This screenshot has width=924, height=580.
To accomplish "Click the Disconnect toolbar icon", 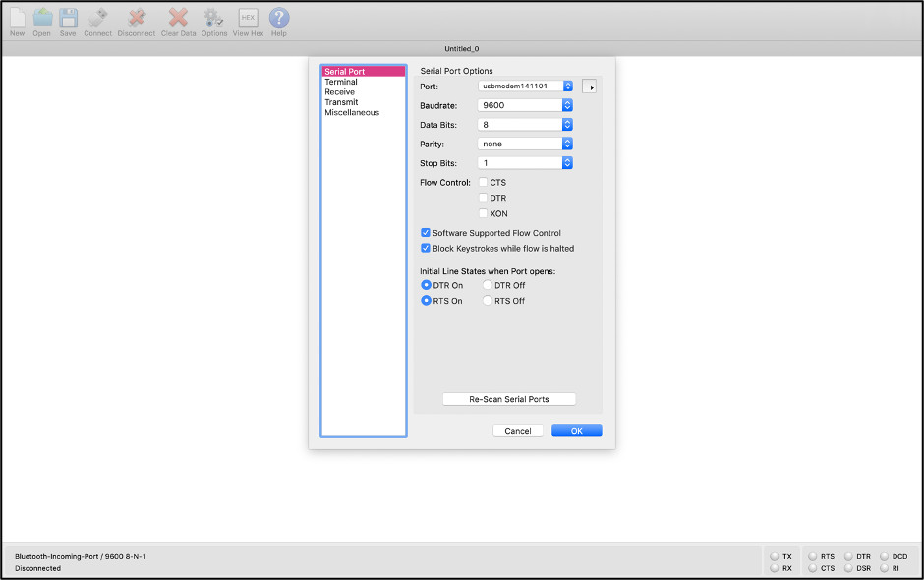I will (137, 18).
